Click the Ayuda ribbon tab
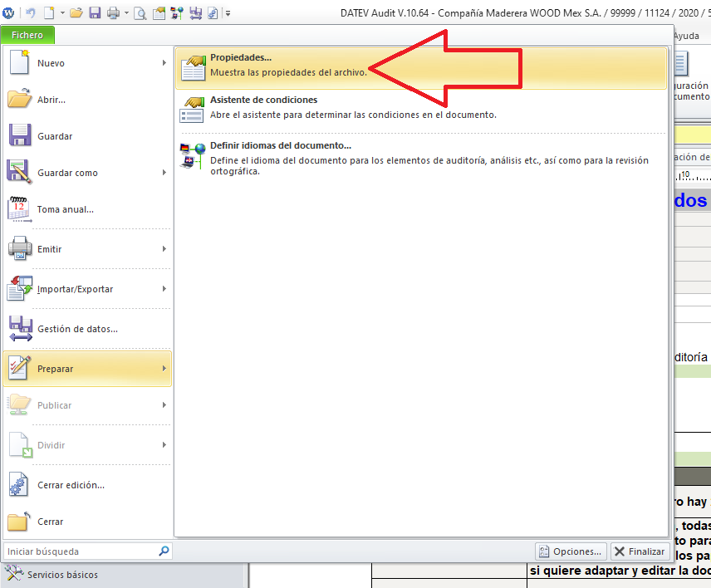 pyautogui.click(x=686, y=36)
